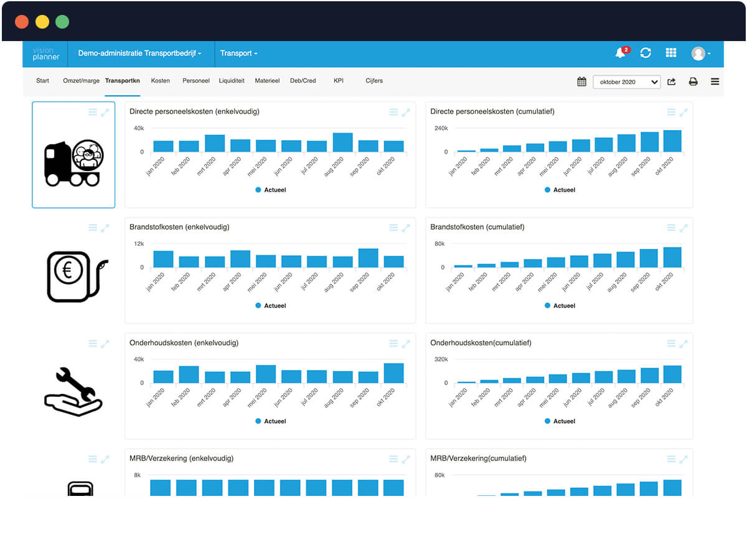Click the aug 2020 bar in Directe personeelskosten (enkelvoudig)
Viewport: 747px width, 560px height.
pyautogui.click(x=342, y=142)
